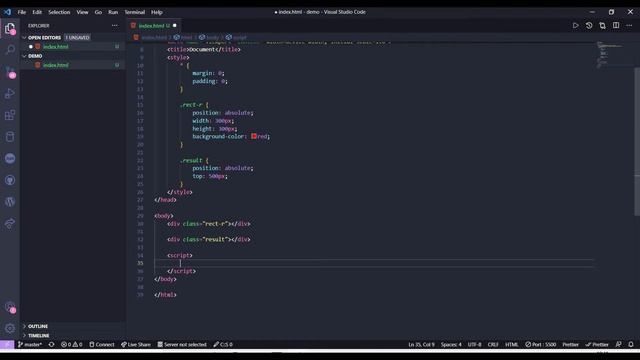This screenshot has height=360, width=640.
Task: Open the WordPress icon in activity bar
Action: pyautogui.click(x=10, y=202)
